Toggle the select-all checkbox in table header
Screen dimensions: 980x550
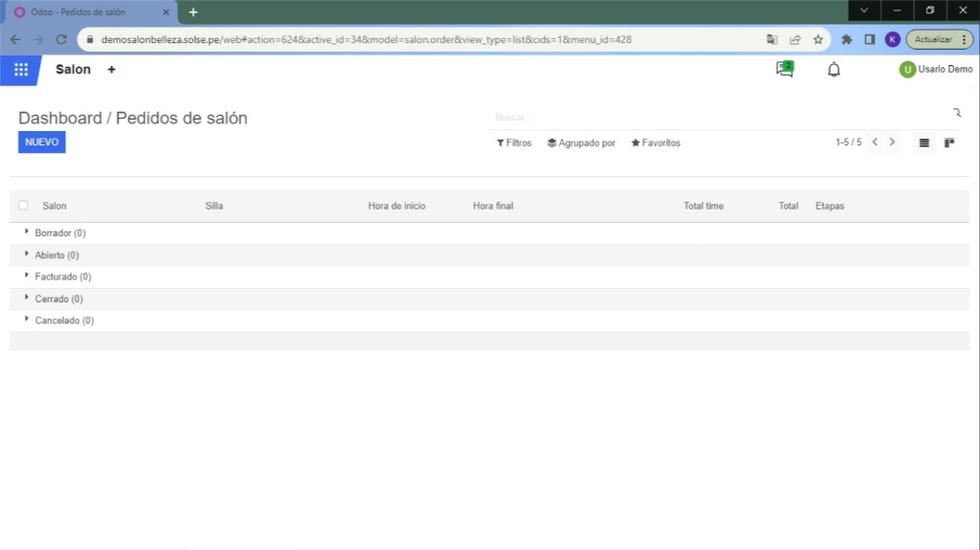[23, 206]
